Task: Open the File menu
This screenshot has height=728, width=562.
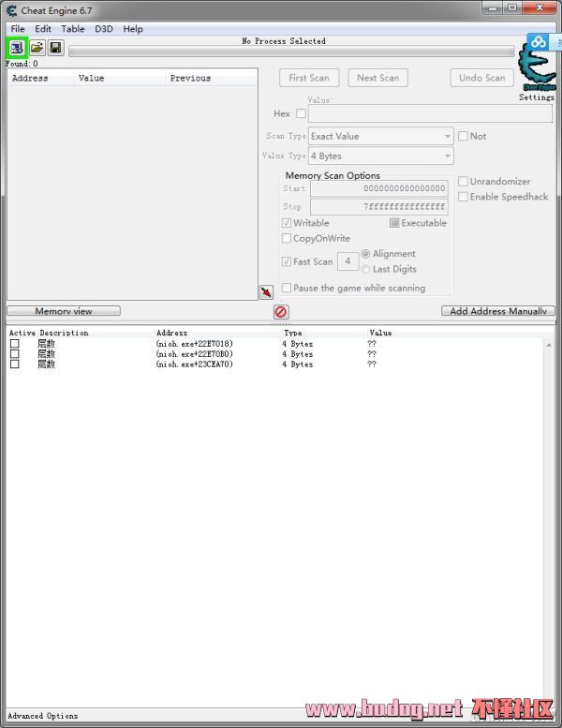Action: [18, 29]
